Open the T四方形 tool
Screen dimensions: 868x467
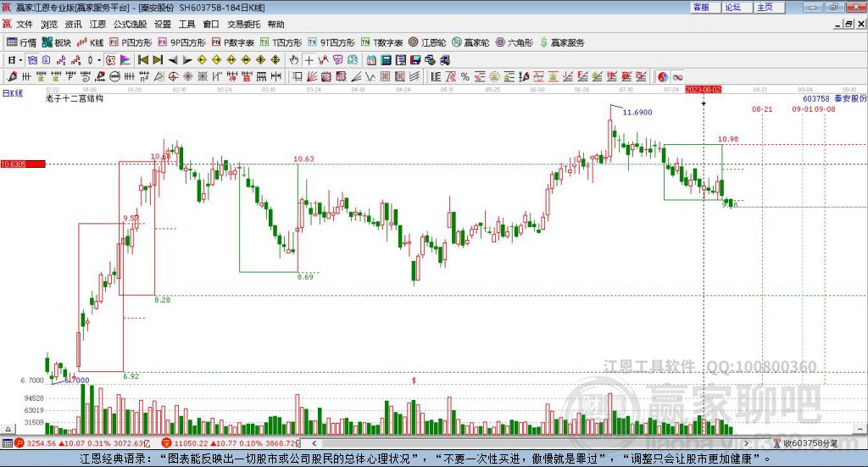[x=281, y=42]
